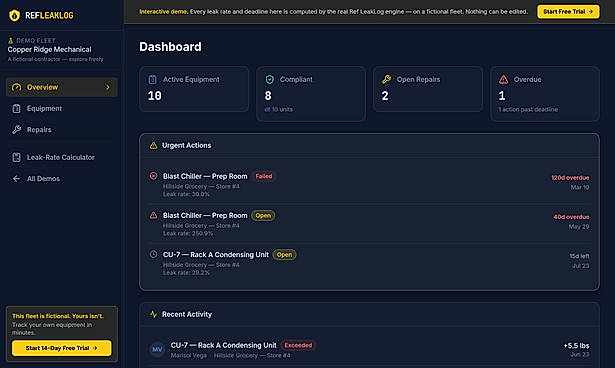Screen dimensions: 615x368
Task: Click the MV avatar in Recent Activity
Action: pyautogui.click(x=157, y=349)
